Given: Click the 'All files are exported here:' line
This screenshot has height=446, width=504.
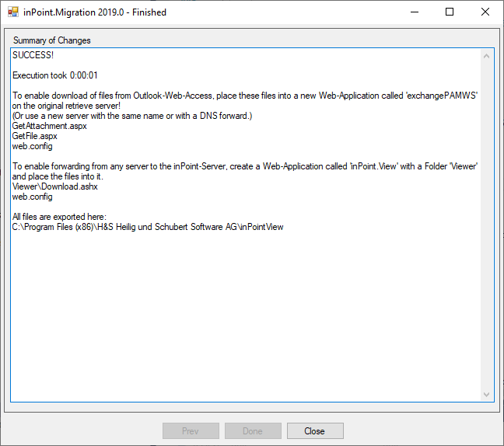Looking at the screenshot, I should click(59, 217).
